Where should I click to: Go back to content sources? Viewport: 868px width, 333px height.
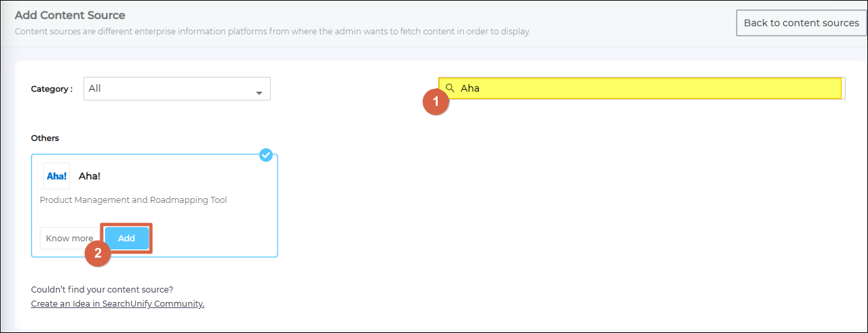[801, 23]
